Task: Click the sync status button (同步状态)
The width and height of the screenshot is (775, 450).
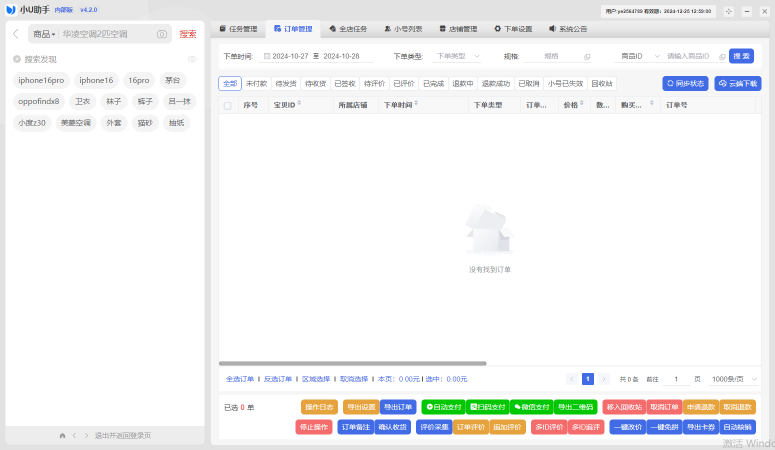Action: [684, 84]
